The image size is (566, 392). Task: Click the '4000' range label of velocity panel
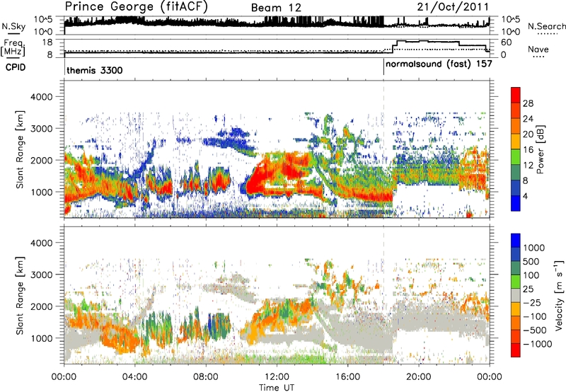click(41, 243)
